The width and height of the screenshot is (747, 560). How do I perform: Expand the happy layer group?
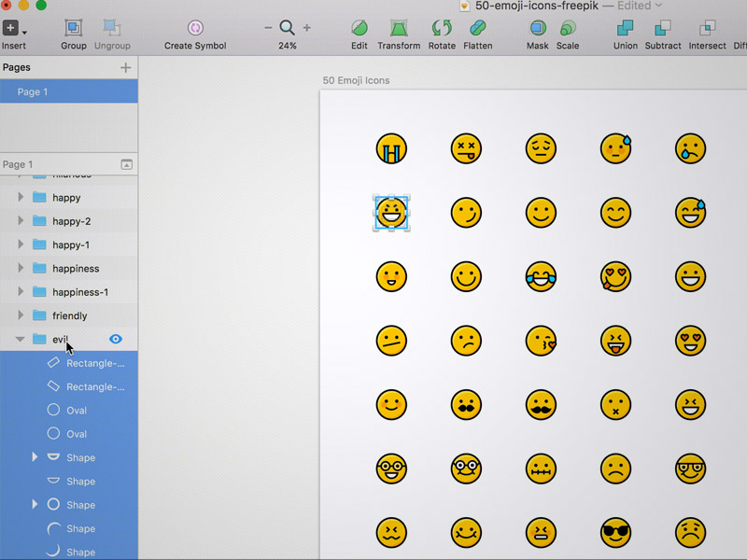21,197
